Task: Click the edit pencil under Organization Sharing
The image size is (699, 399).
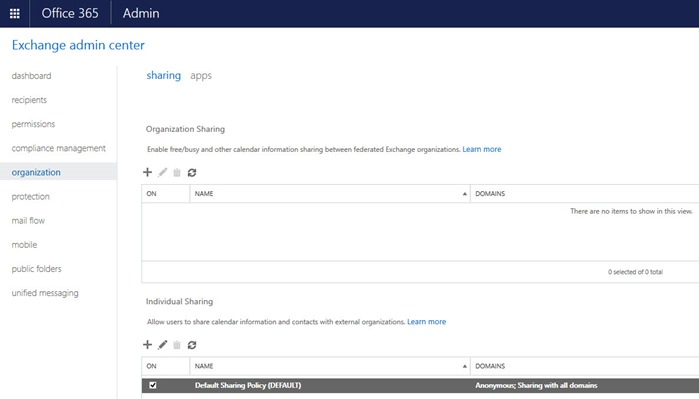Action: tap(163, 172)
